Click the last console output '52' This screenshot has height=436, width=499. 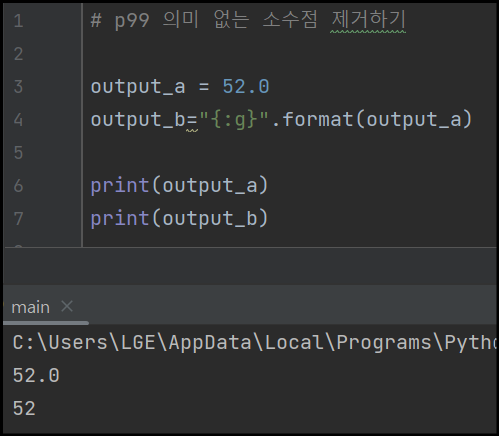click(24, 408)
